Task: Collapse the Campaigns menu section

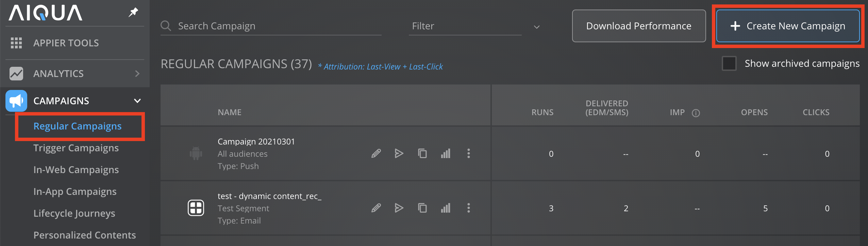Action: click(x=137, y=101)
